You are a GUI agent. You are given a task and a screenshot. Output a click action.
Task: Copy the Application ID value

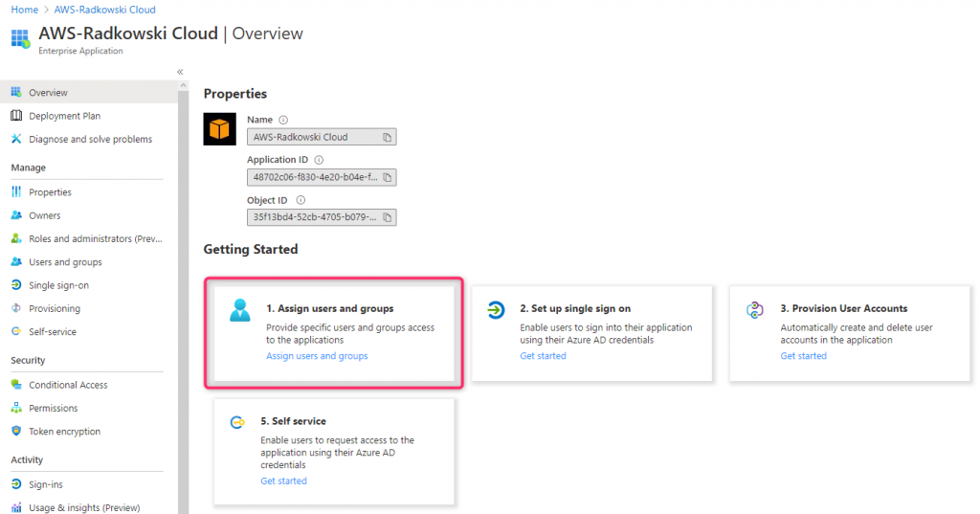(x=388, y=178)
